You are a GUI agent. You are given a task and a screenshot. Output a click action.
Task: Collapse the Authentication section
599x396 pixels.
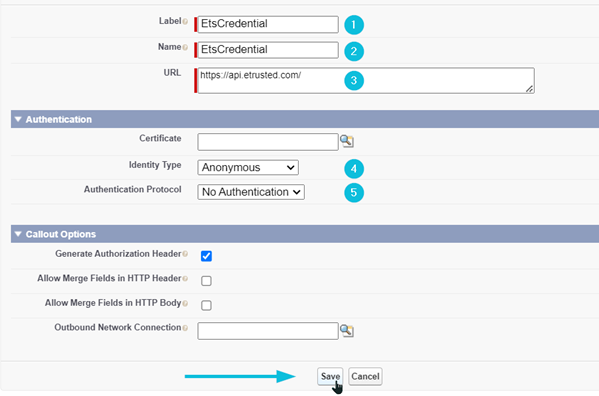pos(18,119)
